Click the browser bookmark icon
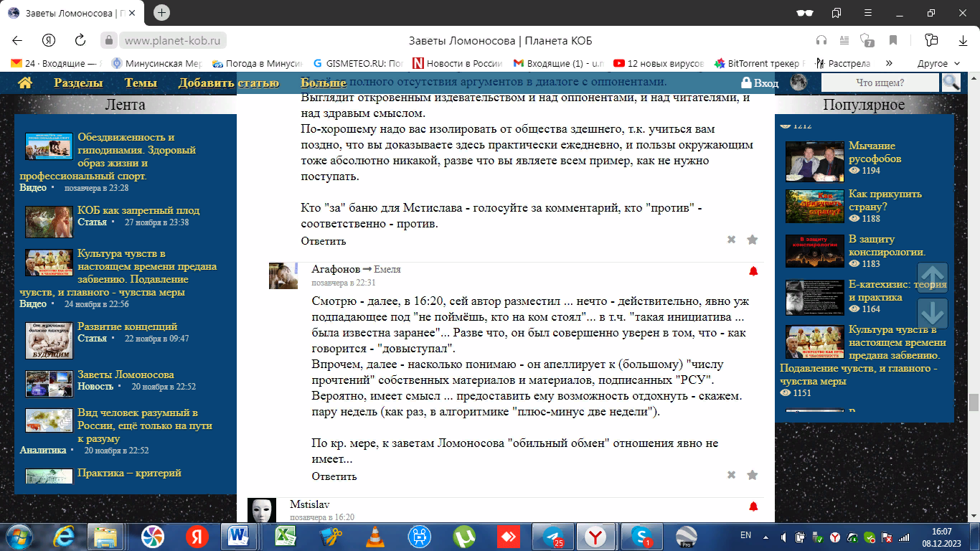The width and height of the screenshot is (980, 551). coord(893,40)
